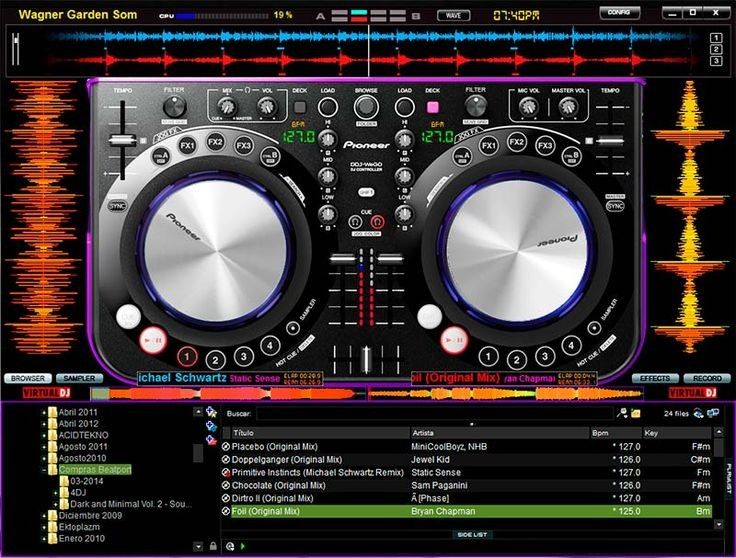Screen dimensions: 736x558
Task: Trigger FX1 on the left deck
Action: (x=187, y=145)
